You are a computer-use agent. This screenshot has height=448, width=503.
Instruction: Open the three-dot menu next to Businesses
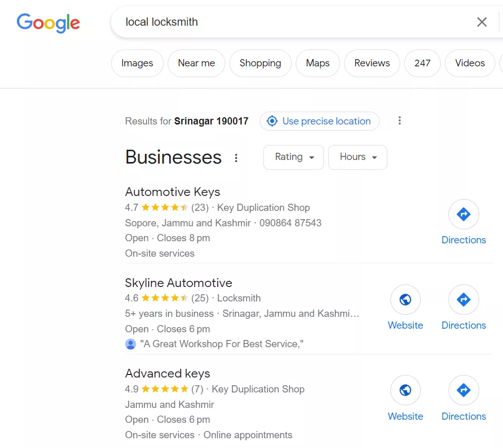pos(236,157)
